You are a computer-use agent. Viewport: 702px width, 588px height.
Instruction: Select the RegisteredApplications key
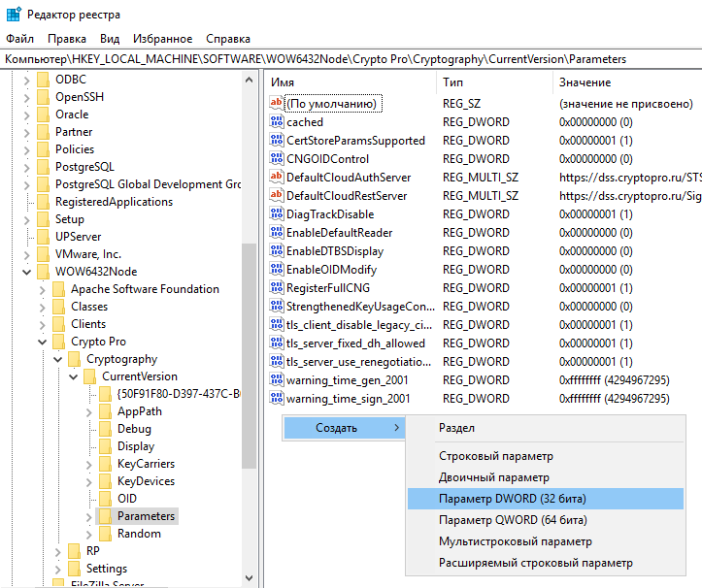point(114,202)
